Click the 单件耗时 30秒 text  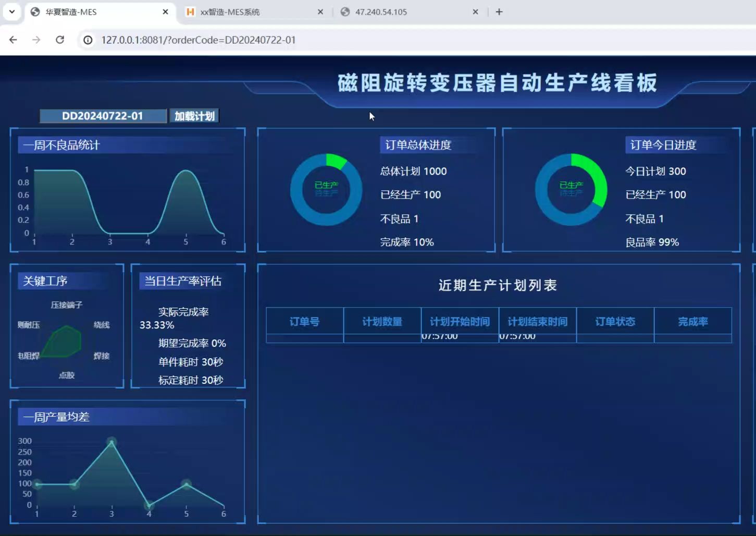click(x=191, y=362)
